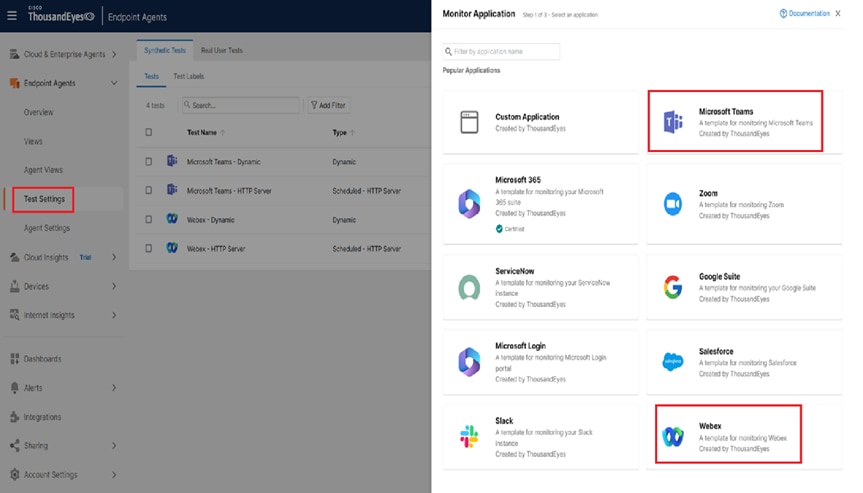Click the Zoom camera logo
The width and height of the screenshot is (863, 493).
click(673, 204)
